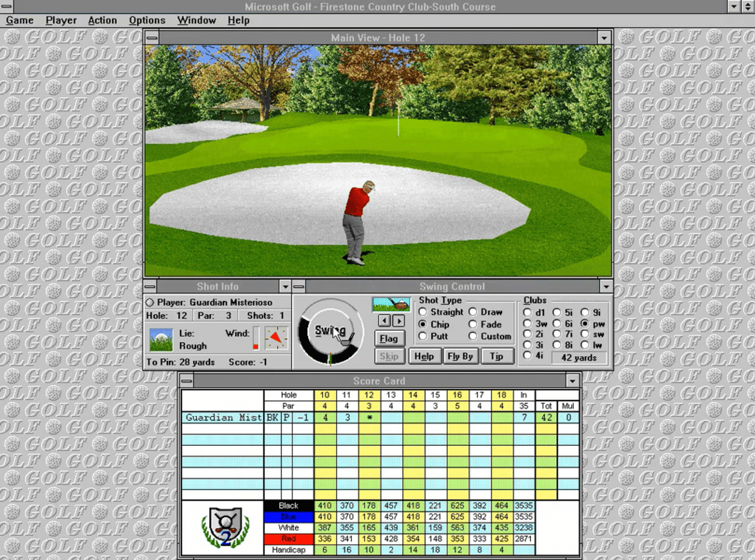
Task: Click the Tot score value 42
Action: coord(546,417)
